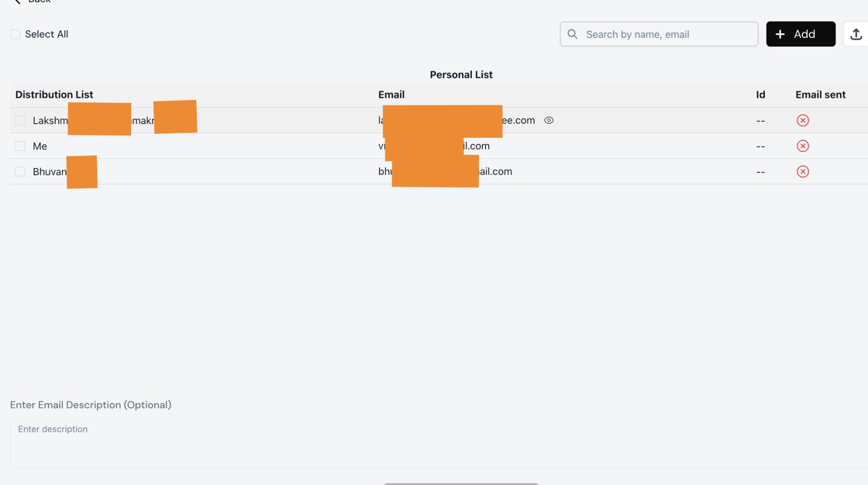Click the magnifier icon in search box
The width and height of the screenshot is (868, 485).
(x=573, y=34)
